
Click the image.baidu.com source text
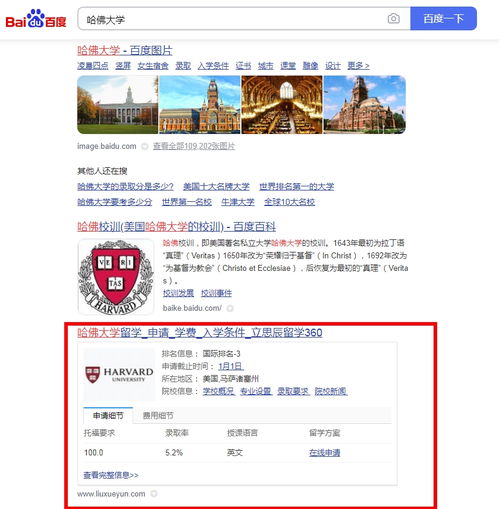pyautogui.click(x=107, y=146)
